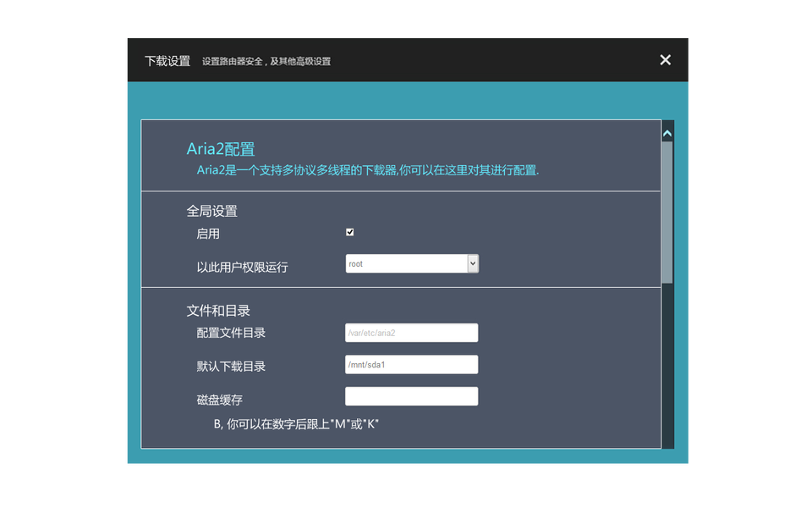Image resolution: width=812 pixels, height=508 pixels.
Task: Click the vertical scrollbar thumb
Action: pos(667,212)
